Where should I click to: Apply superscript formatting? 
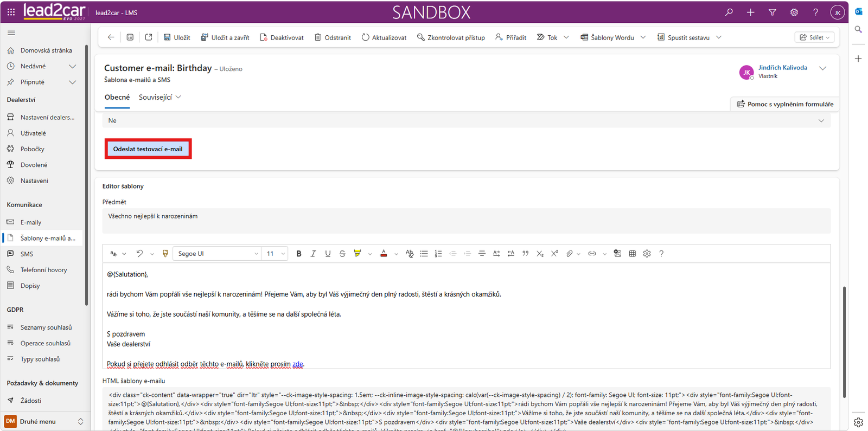(554, 254)
